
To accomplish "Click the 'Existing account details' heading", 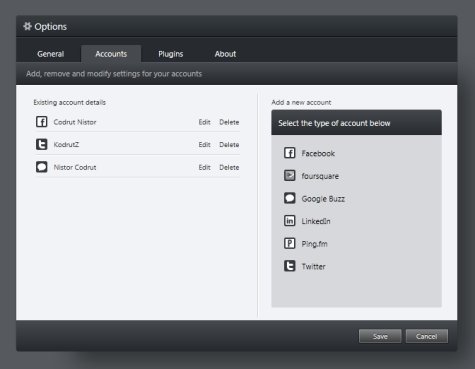I will point(69,102).
